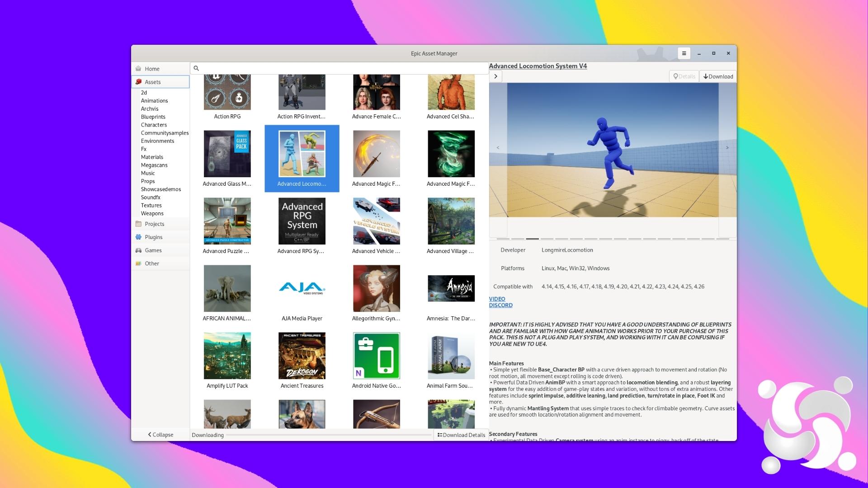Viewport: 868px width, 488px height.
Task: Open the Projects sidebar section
Action: click(x=160, y=224)
